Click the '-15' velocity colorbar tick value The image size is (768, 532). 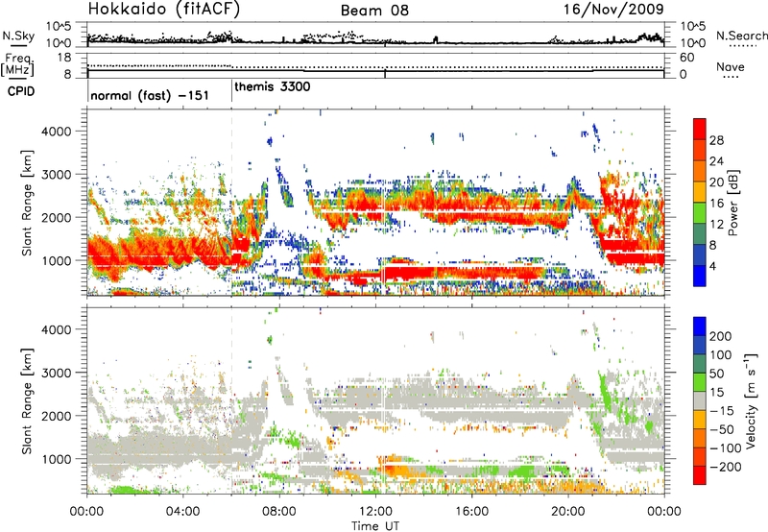[721, 411]
